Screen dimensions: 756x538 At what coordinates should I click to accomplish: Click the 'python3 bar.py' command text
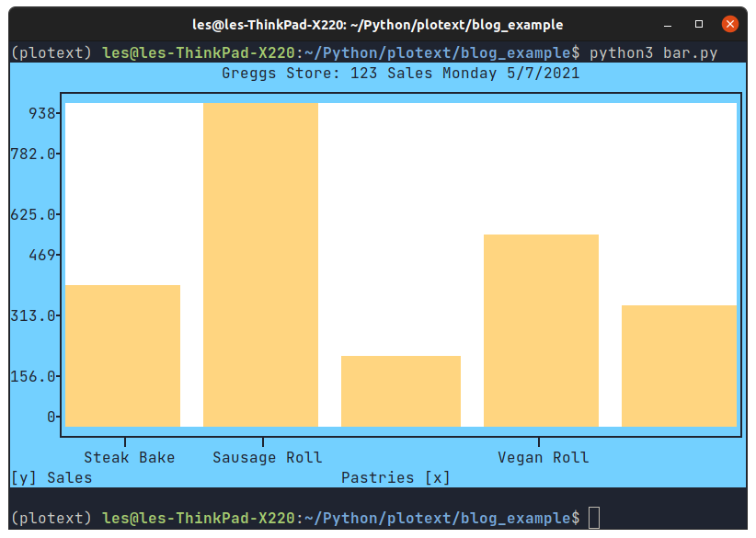653,53
